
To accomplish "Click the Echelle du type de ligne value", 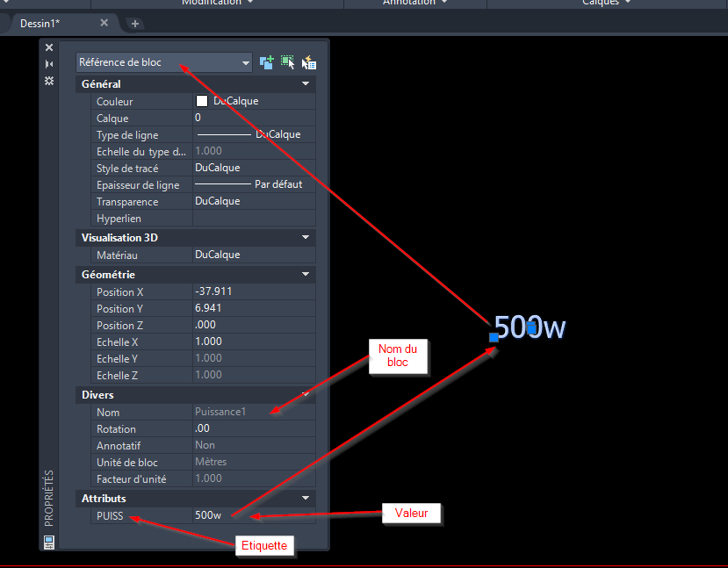I will point(254,151).
